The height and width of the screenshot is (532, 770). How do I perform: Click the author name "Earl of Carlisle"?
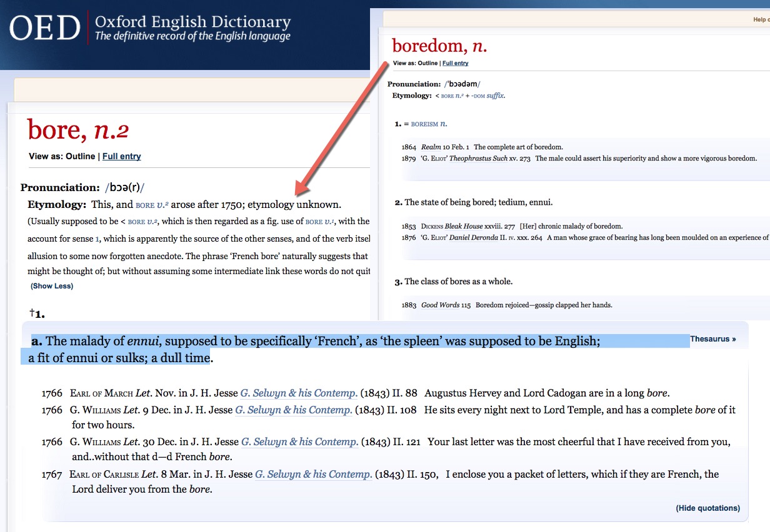tap(104, 475)
